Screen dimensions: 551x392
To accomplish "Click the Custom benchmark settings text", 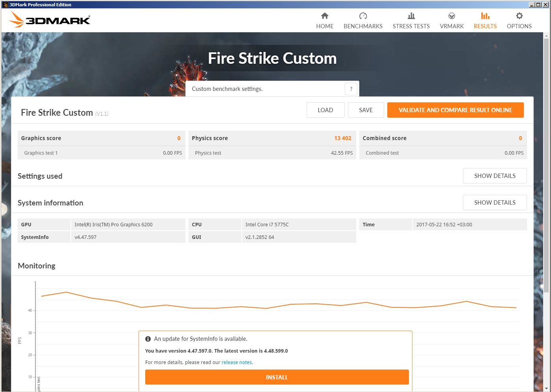I will point(227,89).
